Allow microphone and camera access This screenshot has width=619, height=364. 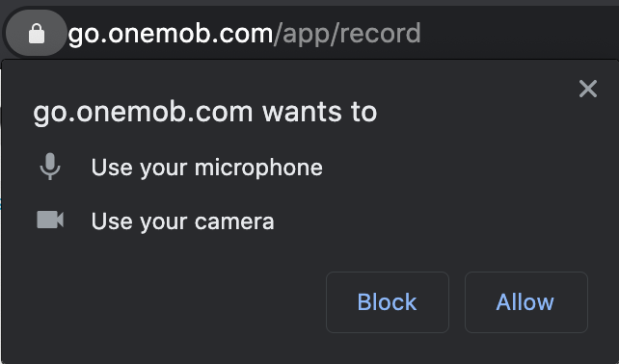pyautogui.click(x=525, y=302)
